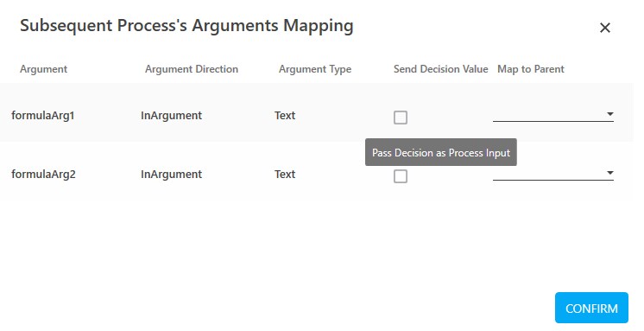Click the Argument column header
This screenshot has height=331, width=644.
coord(43,69)
